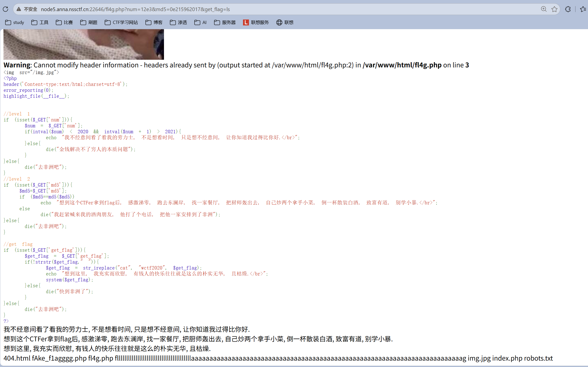Open the study bookmarks folder
This screenshot has width=588, height=367.
[15, 22]
